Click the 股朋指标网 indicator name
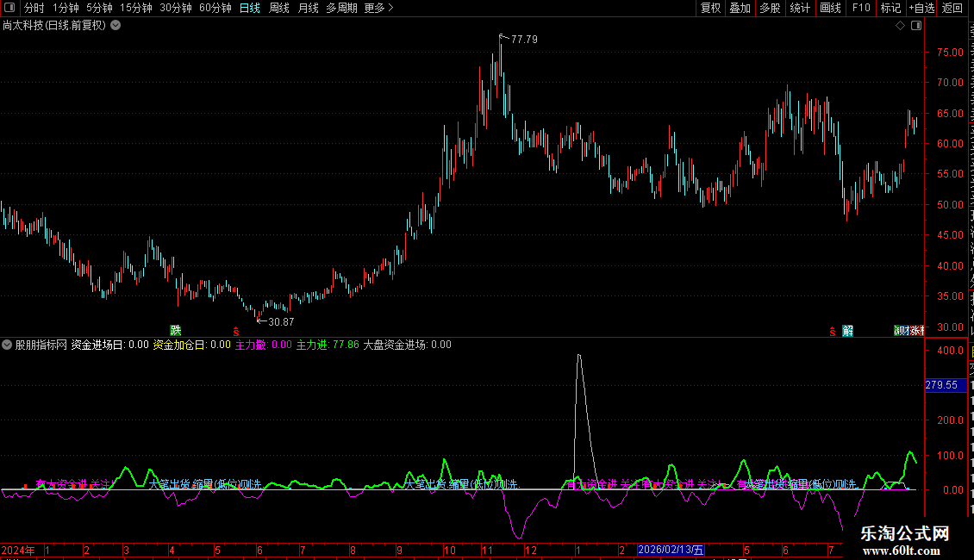The width and height of the screenshot is (974, 560). [x=41, y=345]
